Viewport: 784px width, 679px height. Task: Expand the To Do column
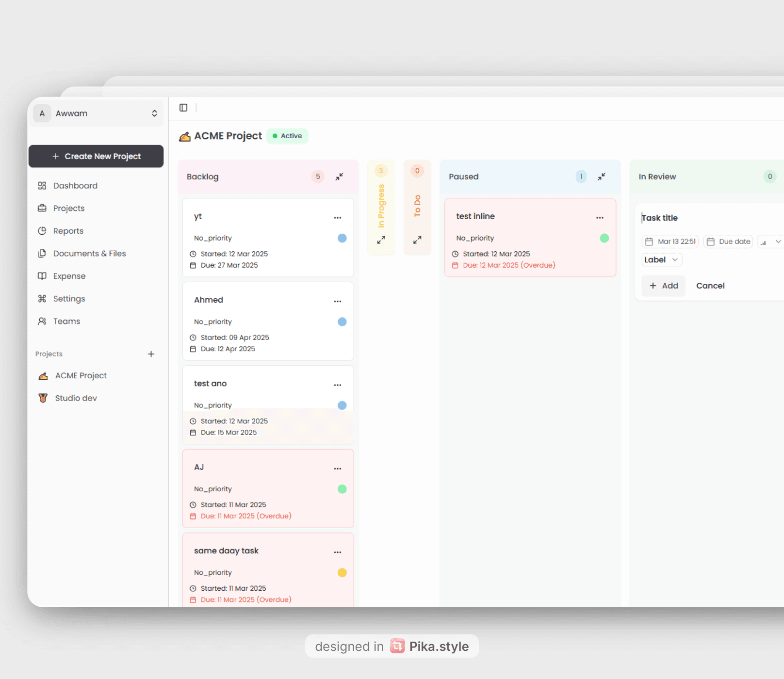417,240
